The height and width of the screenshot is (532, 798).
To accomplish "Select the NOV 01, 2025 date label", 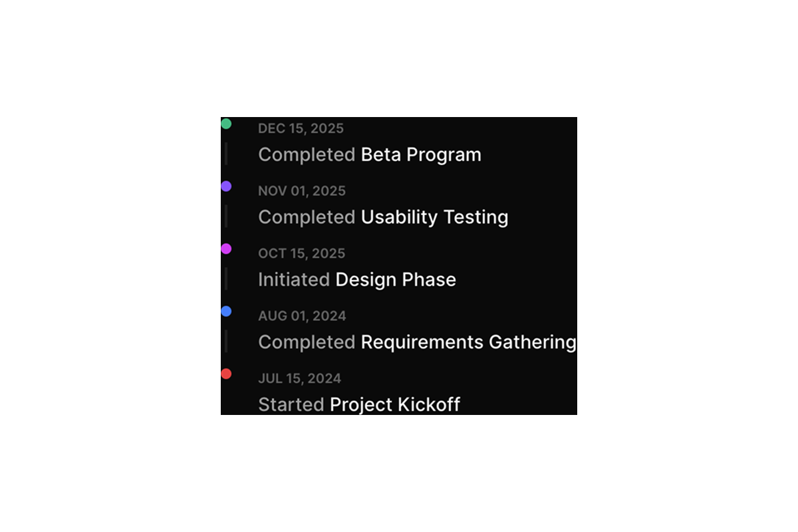I will (x=302, y=191).
